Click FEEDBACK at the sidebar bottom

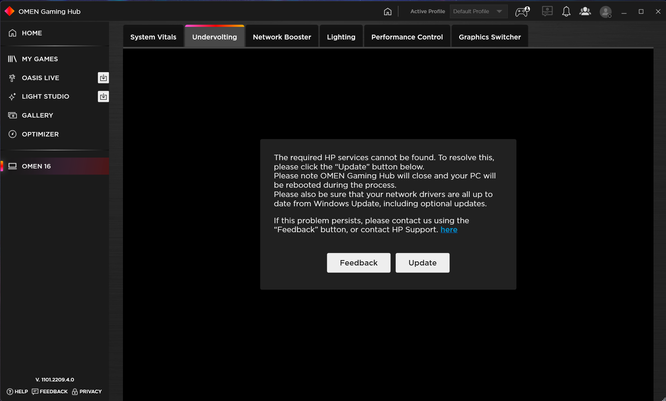(50, 392)
